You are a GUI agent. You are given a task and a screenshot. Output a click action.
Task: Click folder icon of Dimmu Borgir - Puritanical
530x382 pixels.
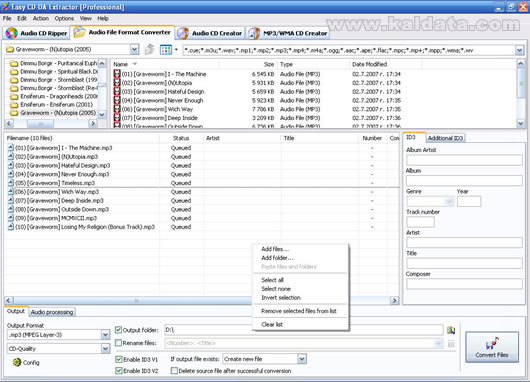[x=14, y=63]
